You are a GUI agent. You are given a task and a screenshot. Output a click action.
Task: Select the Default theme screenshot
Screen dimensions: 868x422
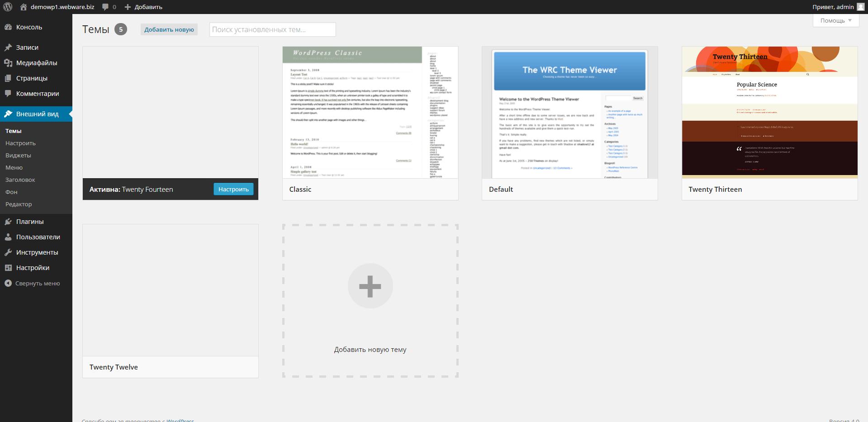[570, 112]
